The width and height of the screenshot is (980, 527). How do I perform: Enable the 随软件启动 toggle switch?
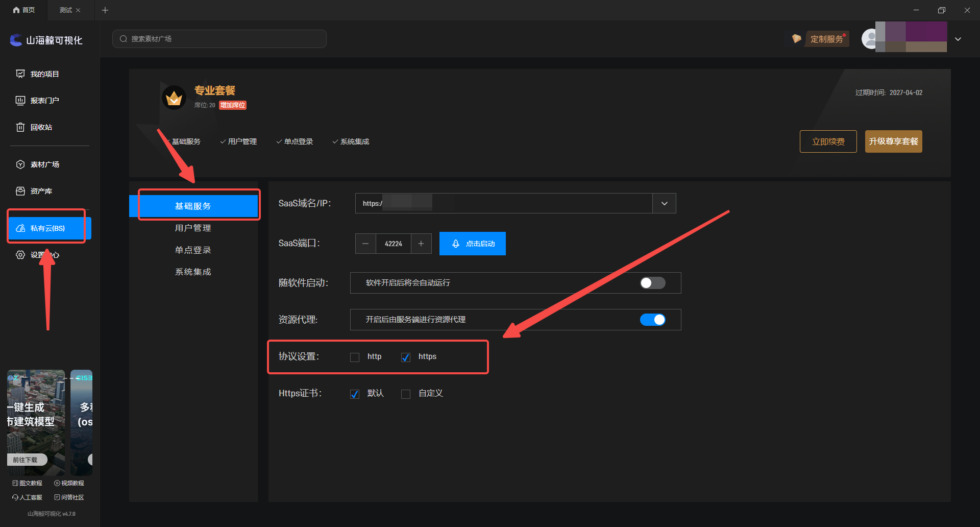[x=652, y=283]
